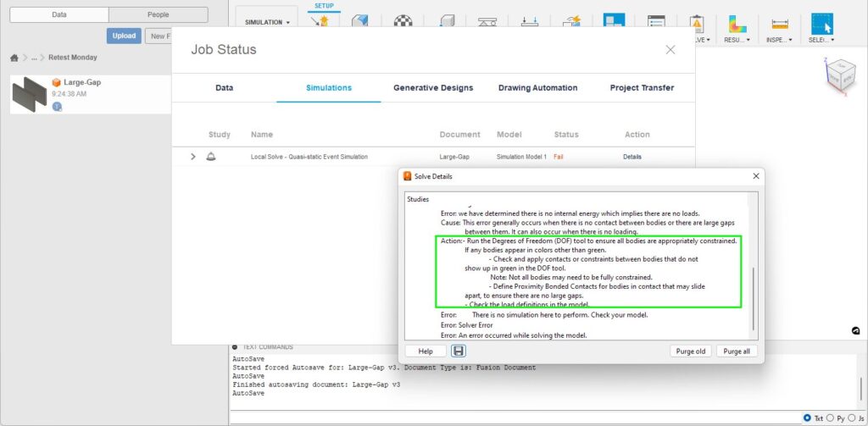This screenshot has width=868, height=426.
Task: Click the Inspect measure ruler icon
Action: pos(780,24)
